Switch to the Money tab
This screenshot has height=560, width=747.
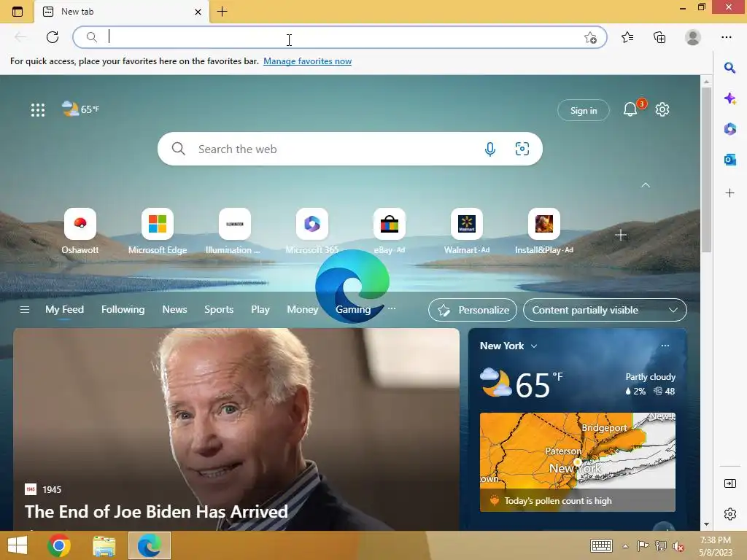[302, 309]
